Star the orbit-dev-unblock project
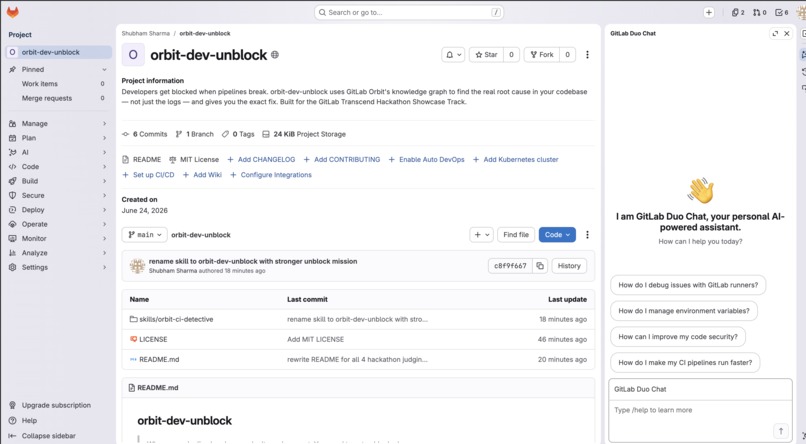The height and width of the screenshot is (444, 806). pos(486,54)
